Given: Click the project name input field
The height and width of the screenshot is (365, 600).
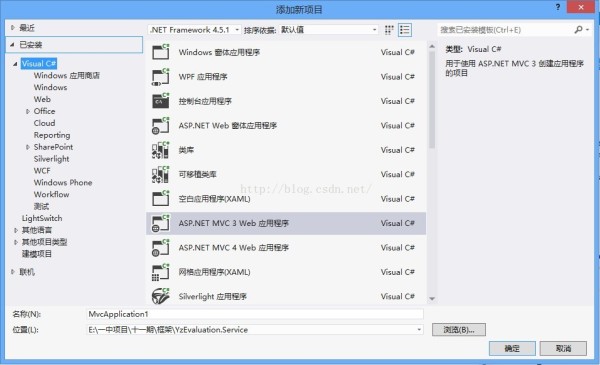Looking at the screenshot, I should pos(255,314).
